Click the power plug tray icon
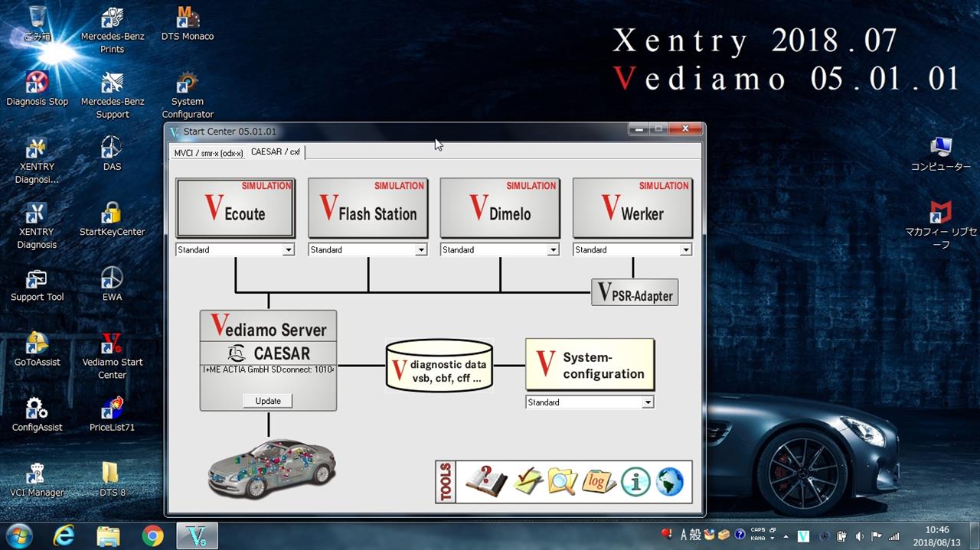Viewport: 980px width, 550px height. point(841,536)
